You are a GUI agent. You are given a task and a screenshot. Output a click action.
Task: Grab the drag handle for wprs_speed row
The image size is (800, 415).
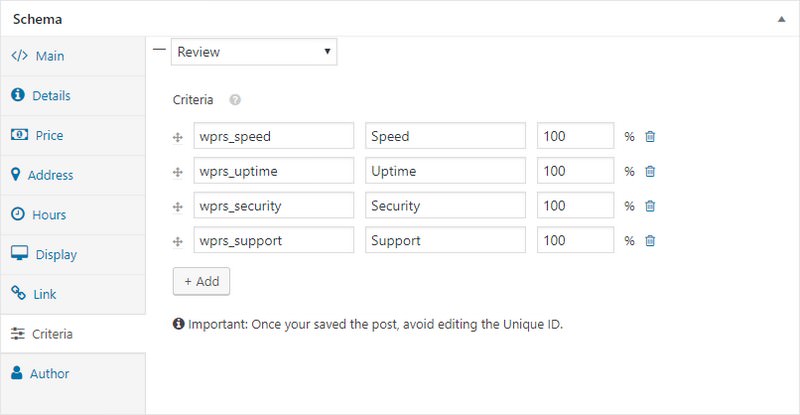pyautogui.click(x=178, y=137)
